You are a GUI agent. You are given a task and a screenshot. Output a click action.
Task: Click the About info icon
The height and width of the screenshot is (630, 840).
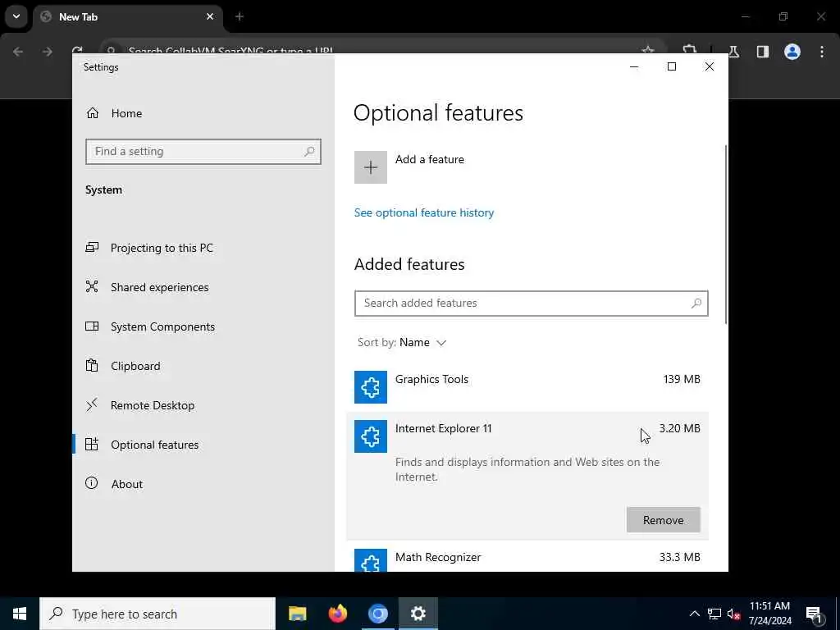92,483
